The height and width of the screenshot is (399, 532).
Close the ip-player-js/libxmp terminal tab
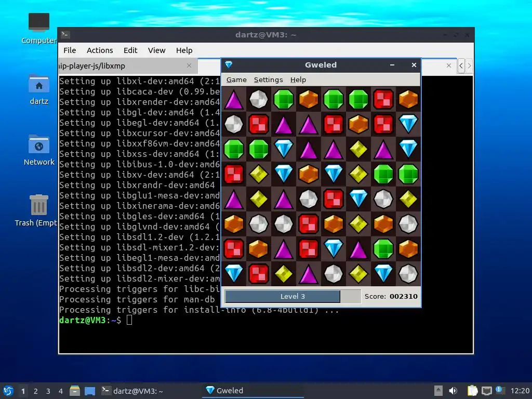point(189,65)
